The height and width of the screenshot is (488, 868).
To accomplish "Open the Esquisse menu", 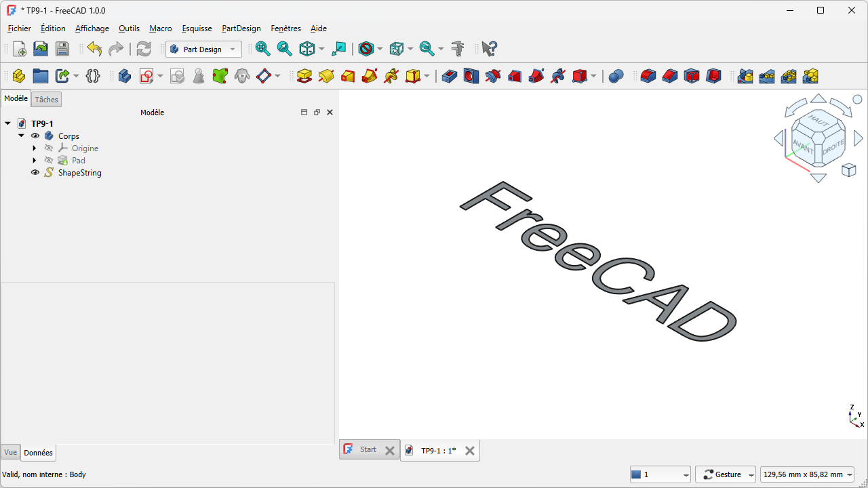I will pyautogui.click(x=197, y=28).
